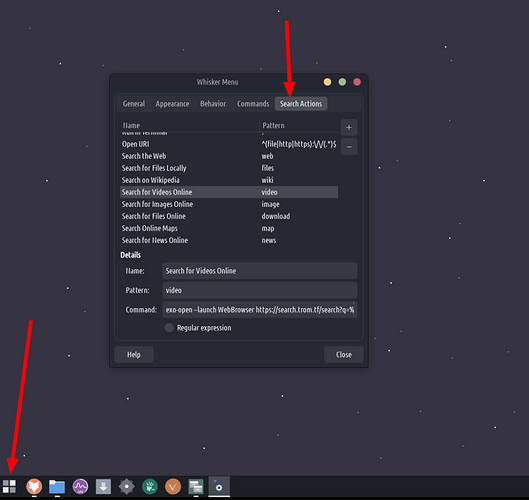Open the green window switcher icon
This screenshot has height=500, width=529.
(x=196, y=487)
